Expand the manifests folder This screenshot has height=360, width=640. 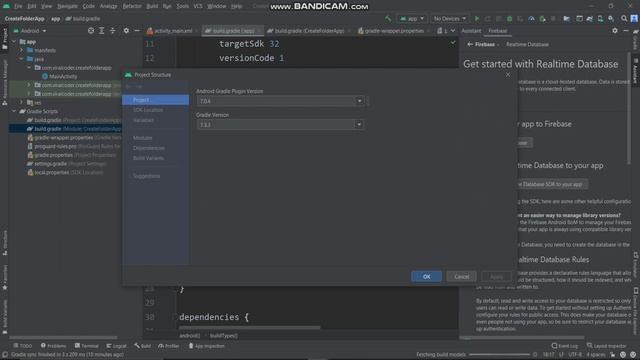[x=22, y=50]
